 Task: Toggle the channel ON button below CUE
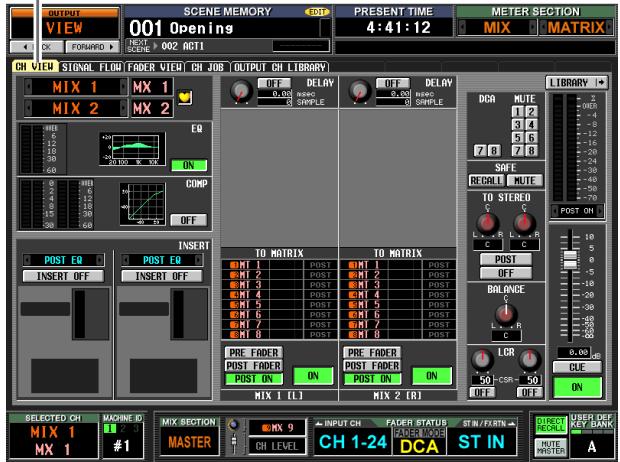[577, 387]
